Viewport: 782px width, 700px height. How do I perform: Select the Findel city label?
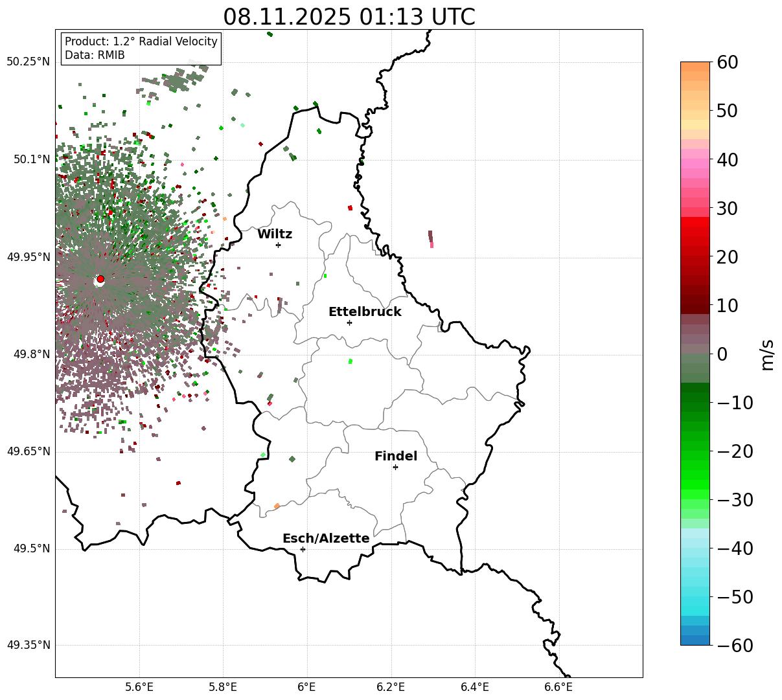pos(396,457)
